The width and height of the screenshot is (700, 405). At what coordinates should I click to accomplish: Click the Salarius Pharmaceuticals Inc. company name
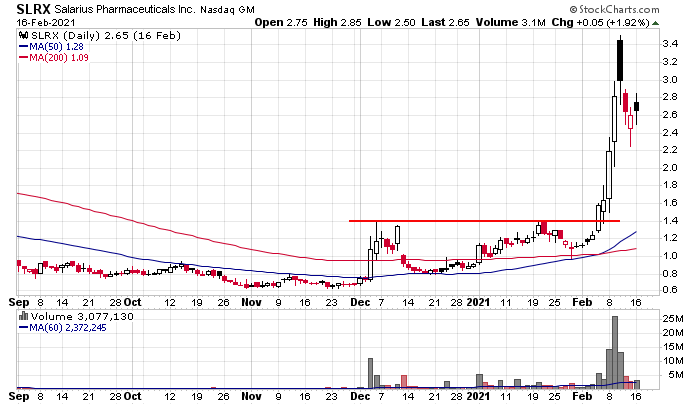click(125, 9)
